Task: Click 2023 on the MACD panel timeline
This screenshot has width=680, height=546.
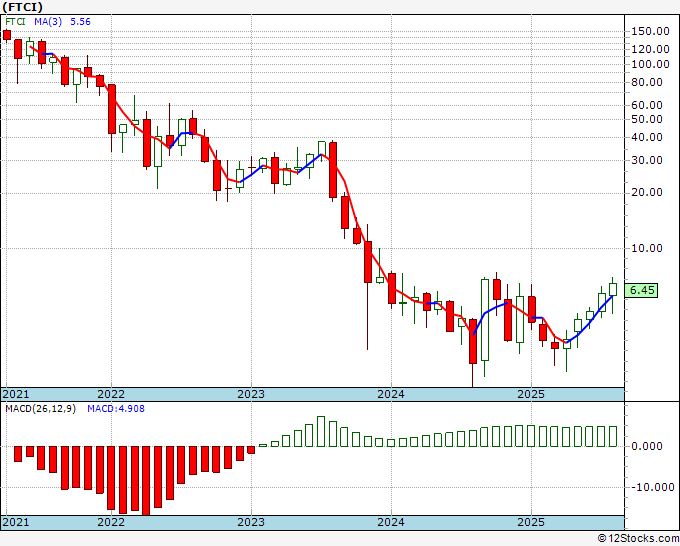Action: 251,522
